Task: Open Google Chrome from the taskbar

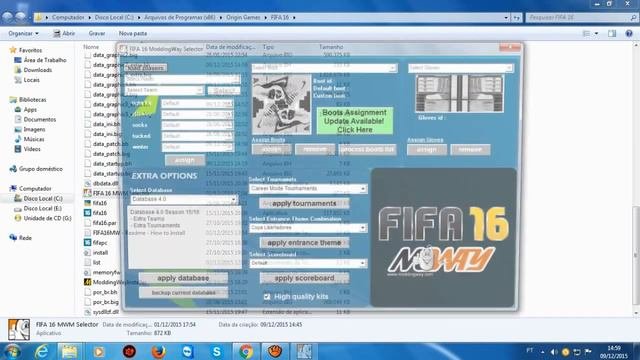Action: pos(246,351)
